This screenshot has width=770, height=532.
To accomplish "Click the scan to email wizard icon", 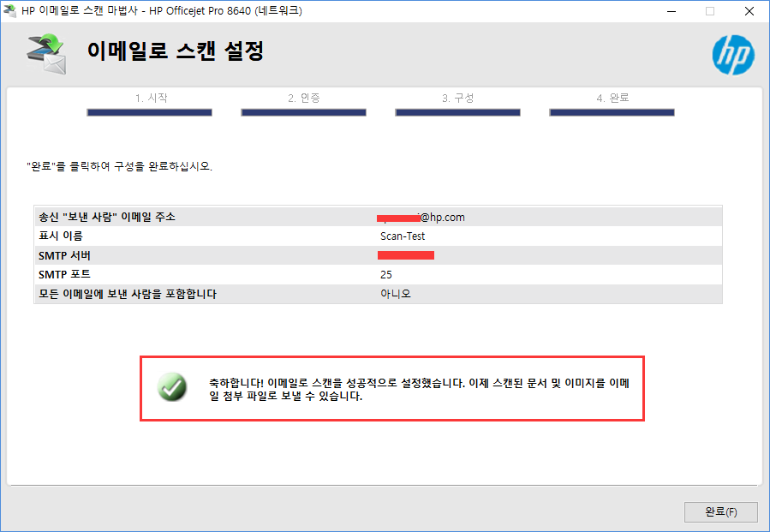I will pos(46,54).
